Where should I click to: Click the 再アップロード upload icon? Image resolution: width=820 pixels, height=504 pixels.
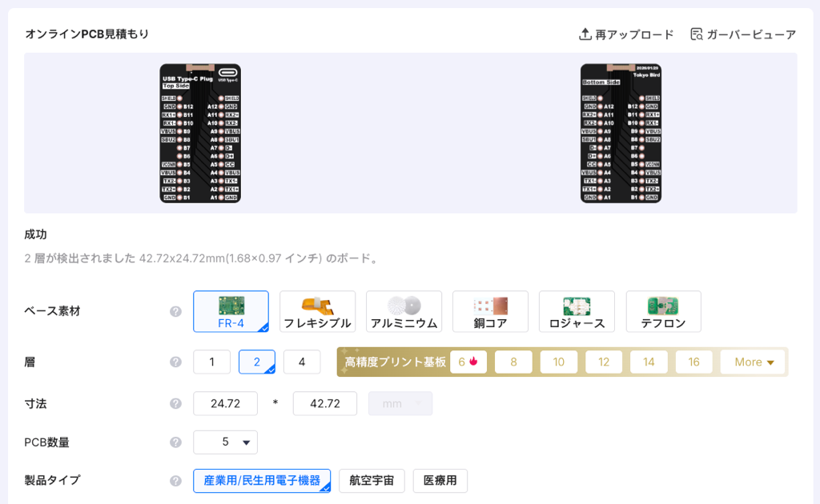(585, 34)
